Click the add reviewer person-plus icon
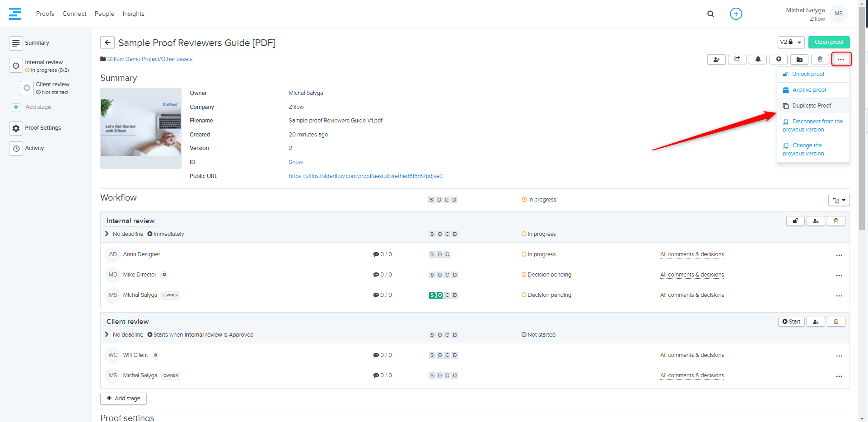The height and width of the screenshot is (422, 868). pos(716,59)
